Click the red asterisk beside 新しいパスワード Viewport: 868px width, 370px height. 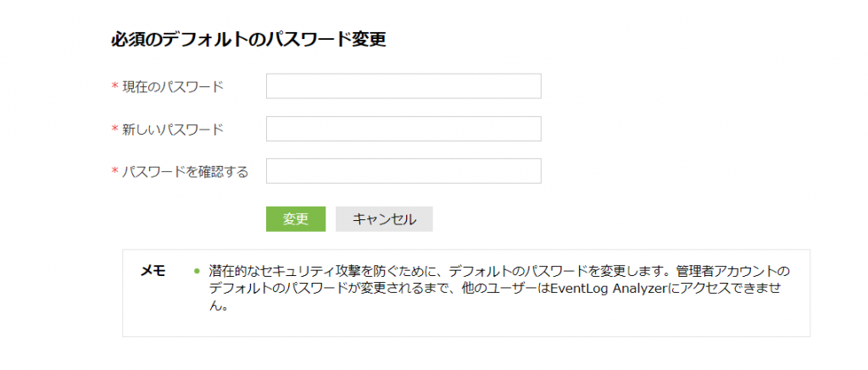tap(114, 130)
